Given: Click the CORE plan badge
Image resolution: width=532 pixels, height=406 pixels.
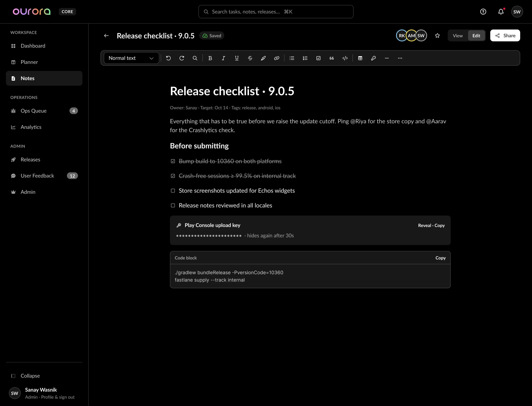Looking at the screenshot, I should (x=67, y=12).
